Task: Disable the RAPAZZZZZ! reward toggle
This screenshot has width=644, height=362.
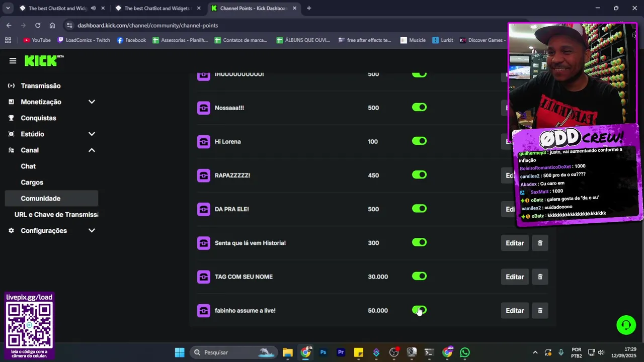Action: pos(419,174)
